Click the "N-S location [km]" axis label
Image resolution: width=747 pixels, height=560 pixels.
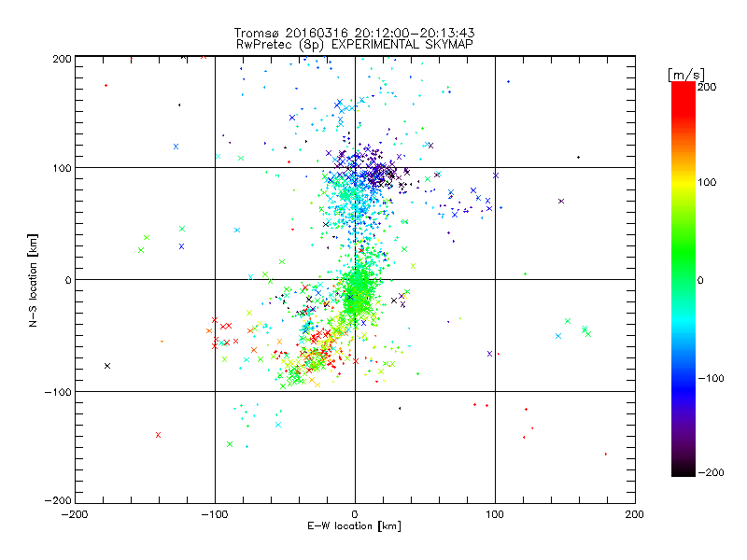pyautogui.click(x=33, y=280)
